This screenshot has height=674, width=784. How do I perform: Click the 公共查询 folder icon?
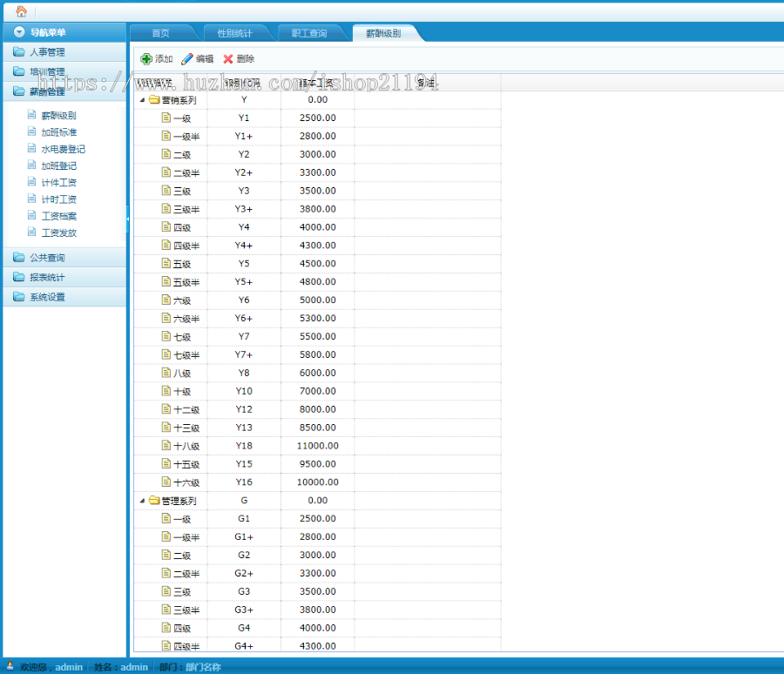point(19,257)
